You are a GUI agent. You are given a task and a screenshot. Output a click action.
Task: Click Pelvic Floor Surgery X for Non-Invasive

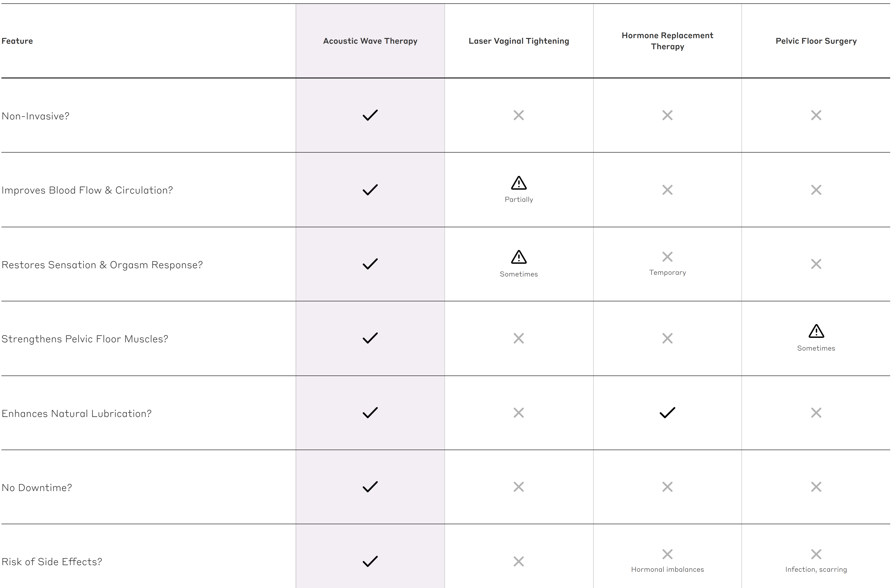coord(816,115)
